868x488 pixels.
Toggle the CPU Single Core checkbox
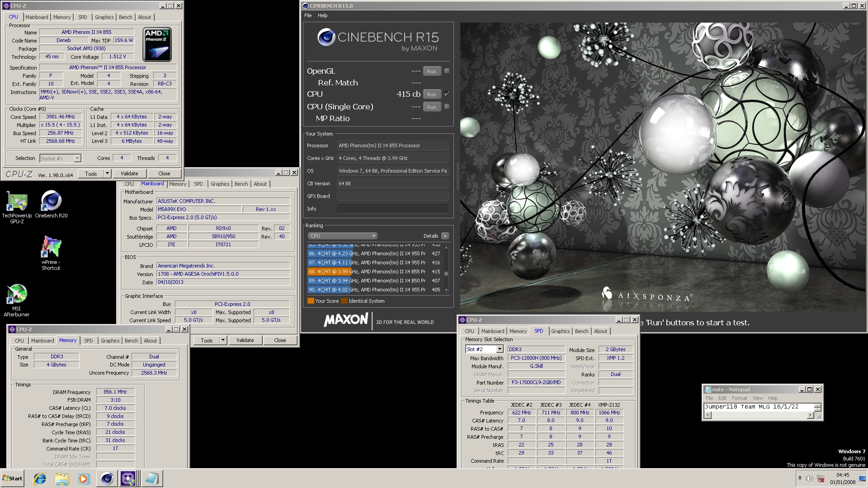[447, 106]
